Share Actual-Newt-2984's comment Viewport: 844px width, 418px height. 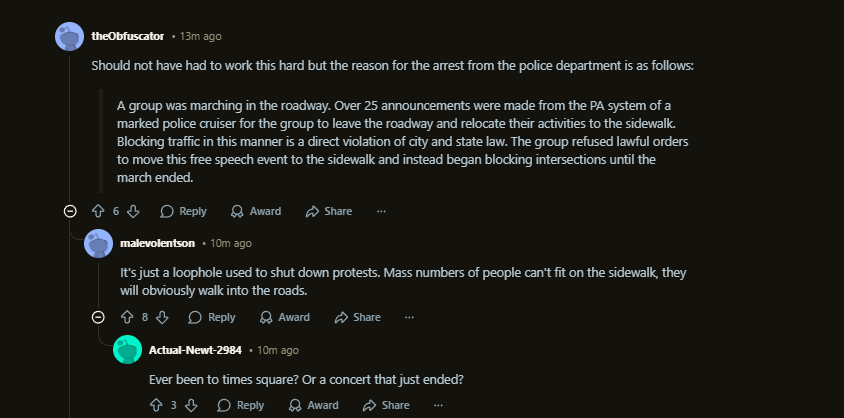386,405
